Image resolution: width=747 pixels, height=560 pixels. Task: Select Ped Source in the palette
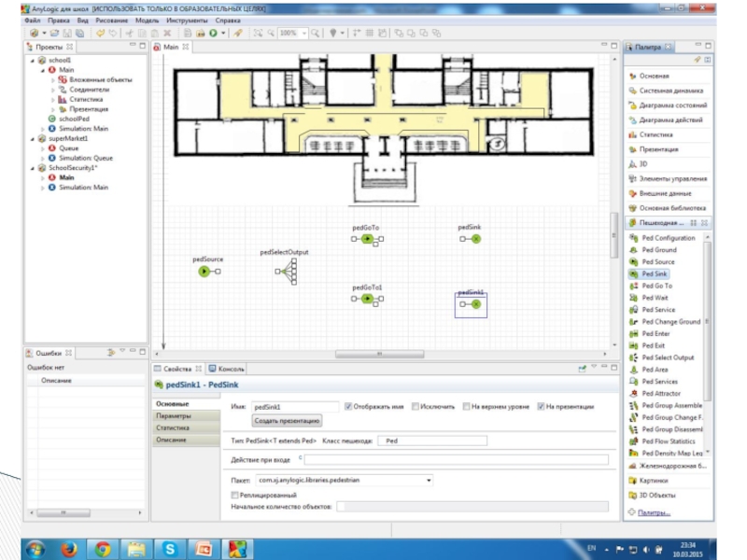click(657, 262)
